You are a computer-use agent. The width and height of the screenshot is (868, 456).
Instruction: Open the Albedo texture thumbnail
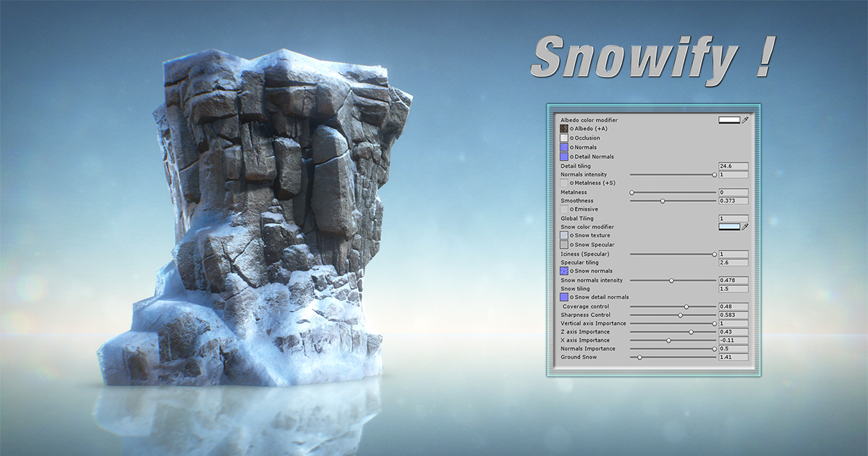(x=564, y=128)
